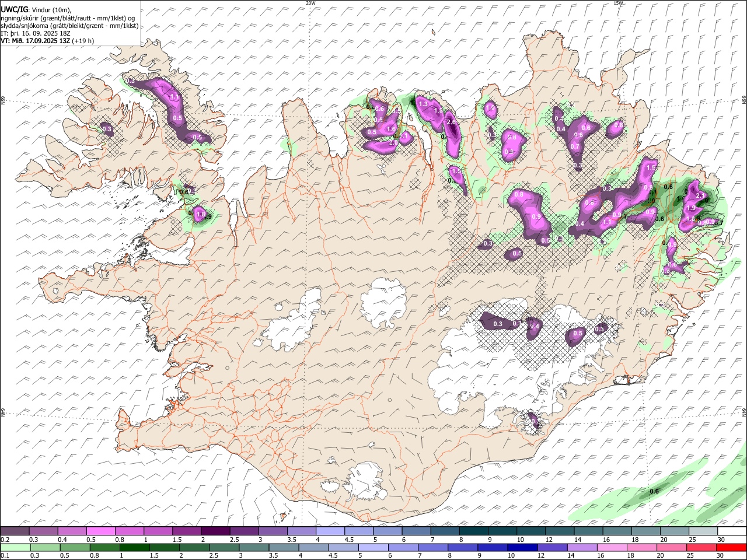Image resolution: width=747 pixels, height=560 pixels.
Task: Click the pale green 0.1 rain legend swatch
Action: point(16,547)
